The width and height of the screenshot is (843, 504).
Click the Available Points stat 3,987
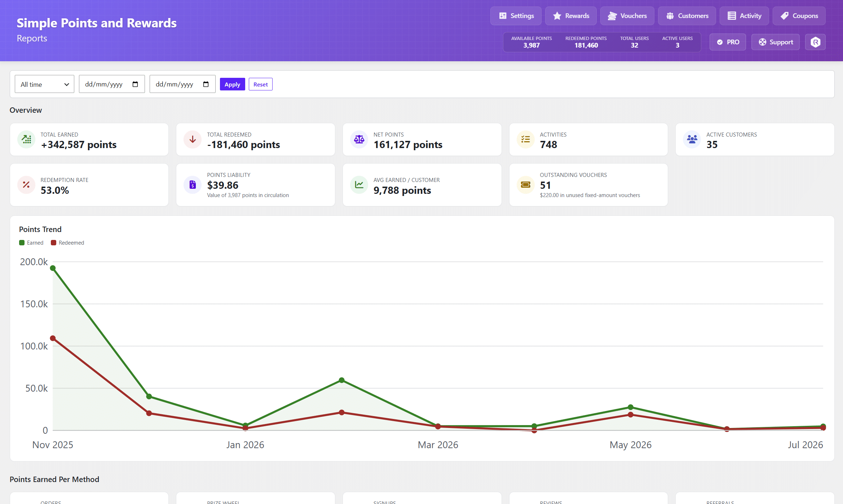[x=531, y=45]
